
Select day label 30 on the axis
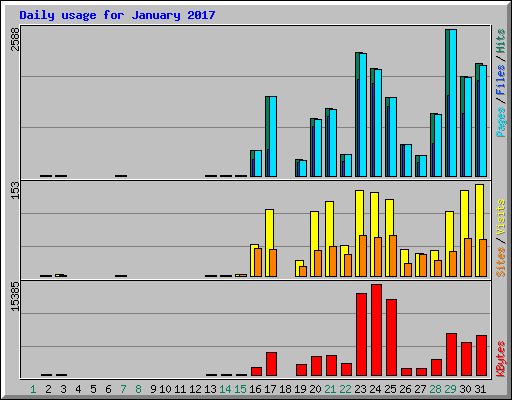tap(465, 389)
